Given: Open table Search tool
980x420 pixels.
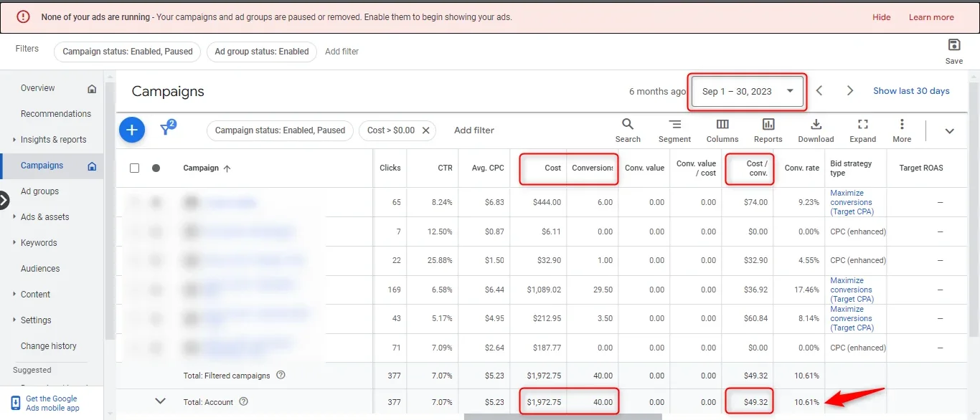Looking at the screenshot, I should (x=628, y=130).
